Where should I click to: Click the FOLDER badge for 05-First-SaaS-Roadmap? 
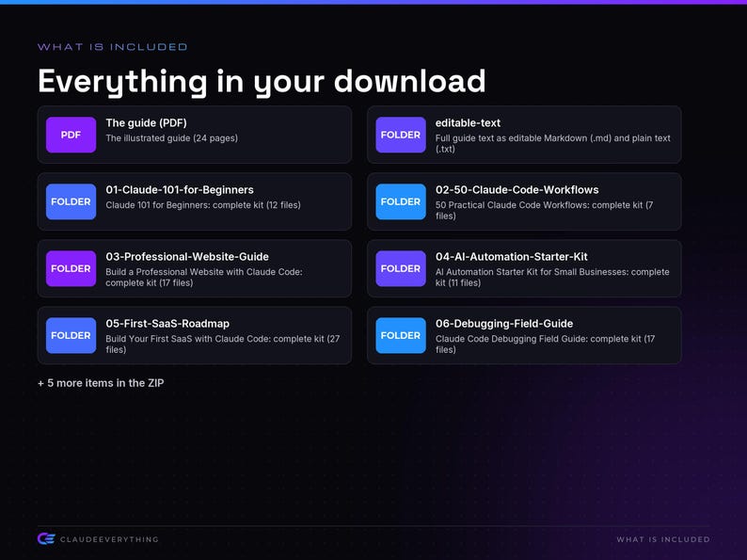[x=71, y=335]
